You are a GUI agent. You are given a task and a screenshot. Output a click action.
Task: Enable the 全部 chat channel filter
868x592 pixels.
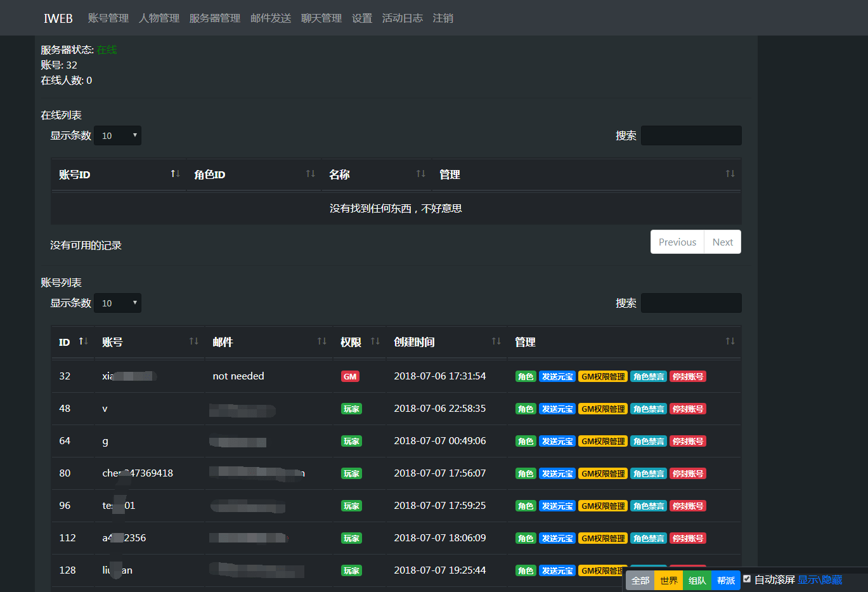[640, 580]
